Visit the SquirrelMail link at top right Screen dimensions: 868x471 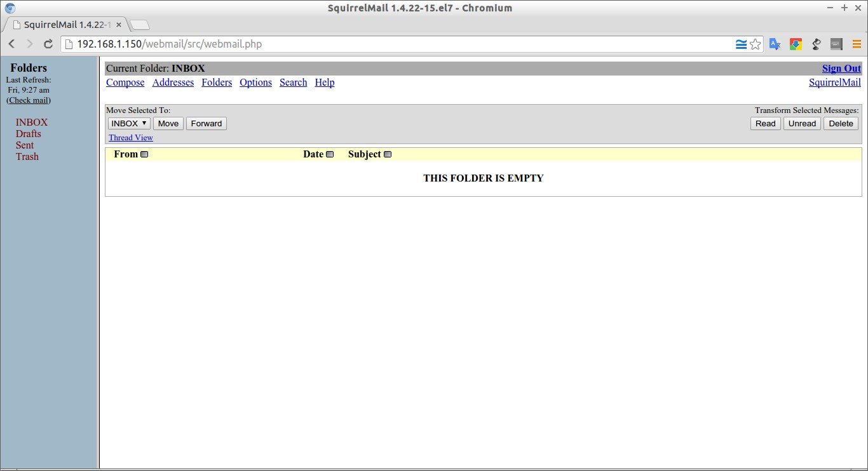point(835,83)
